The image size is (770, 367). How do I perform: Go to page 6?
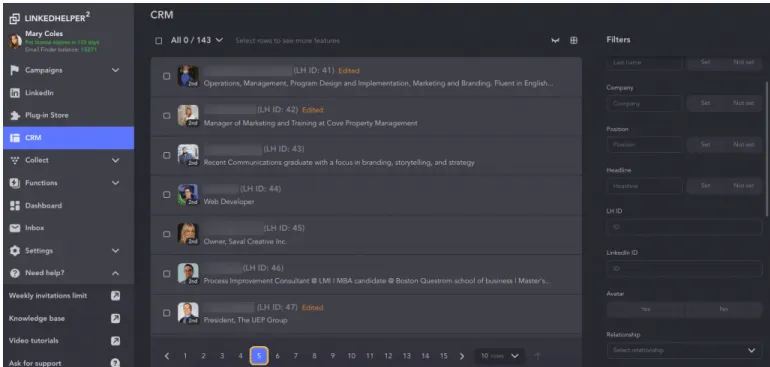[x=277, y=356]
